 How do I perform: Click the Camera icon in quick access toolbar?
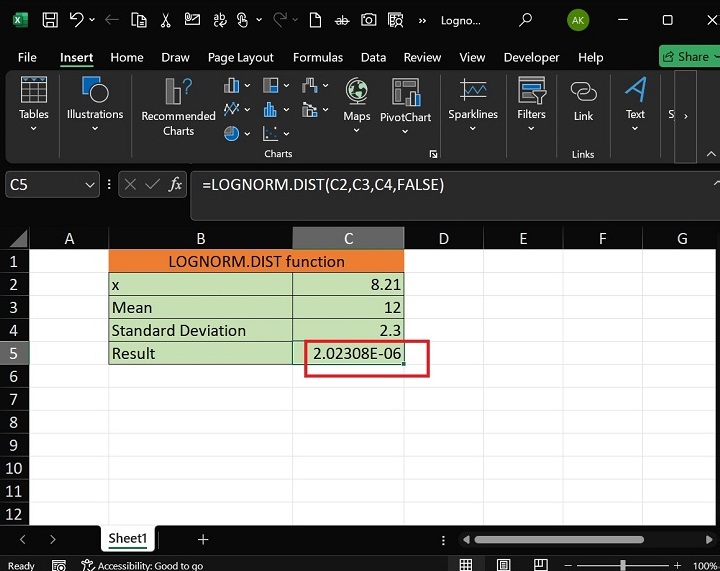coord(369,19)
